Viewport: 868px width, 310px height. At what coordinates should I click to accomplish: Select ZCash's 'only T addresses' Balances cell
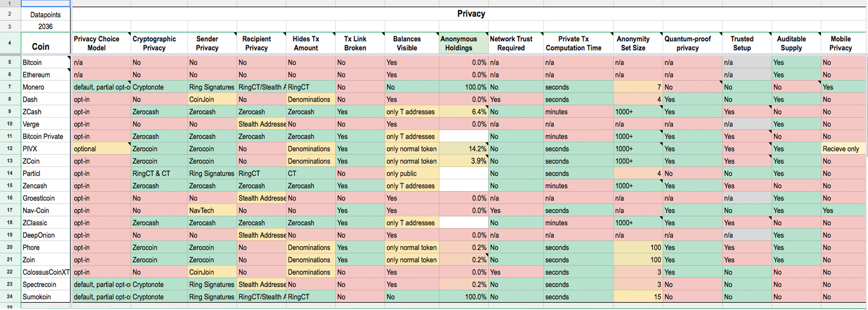[412, 112]
